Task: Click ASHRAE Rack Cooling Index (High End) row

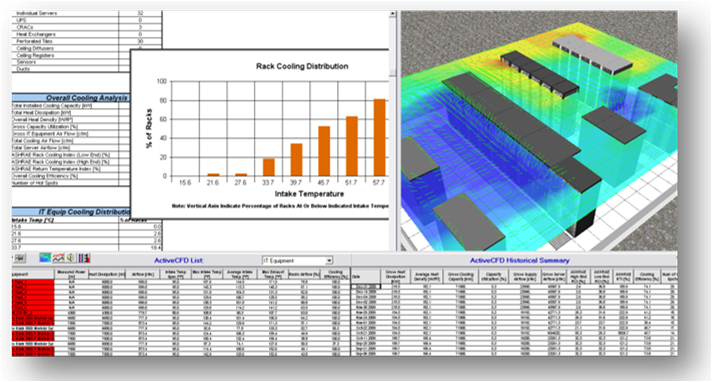Action: pyautogui.click(x=71, y=162)
